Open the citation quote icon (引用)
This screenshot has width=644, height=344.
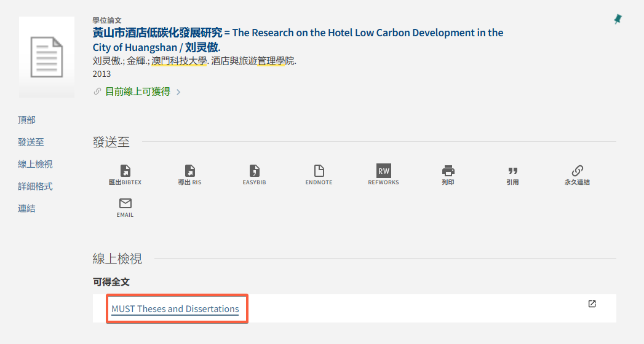pyautogui.click(x=512, y=171)
